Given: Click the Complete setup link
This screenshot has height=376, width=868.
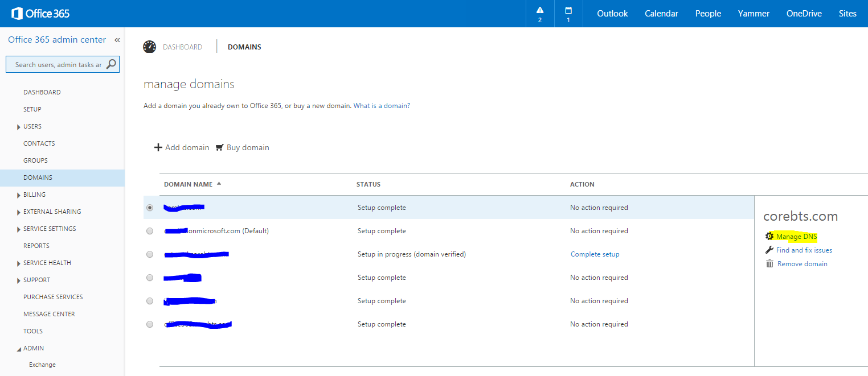Looking at the screenshot, I should click(595, 254).
